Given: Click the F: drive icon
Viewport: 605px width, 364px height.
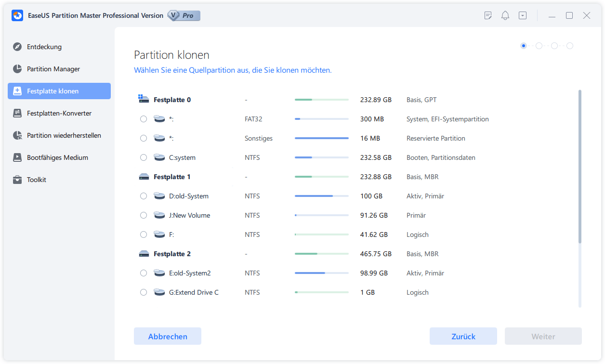Looking at the screenshot, I should [x=159, y=234].
